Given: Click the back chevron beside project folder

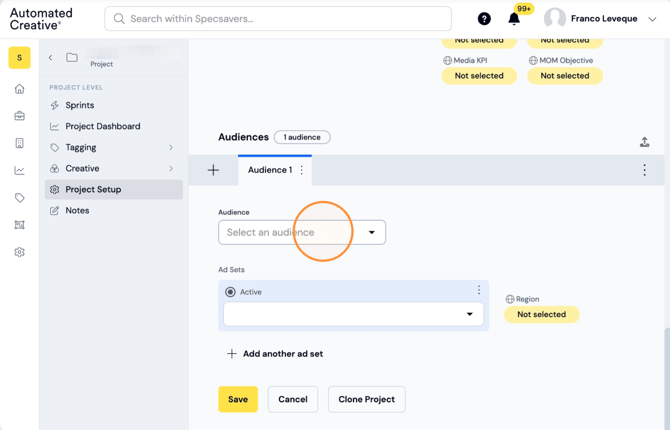Looking at the screenshot, I should (x=50, y=58).
